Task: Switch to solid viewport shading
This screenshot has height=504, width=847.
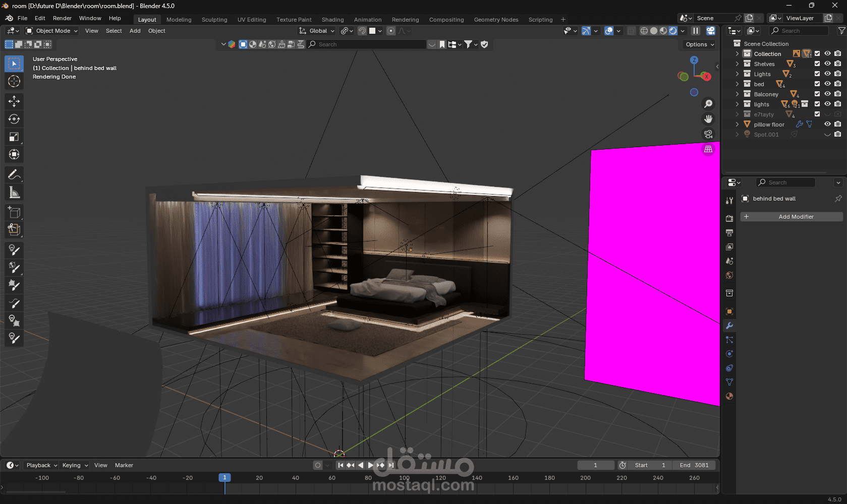Action: point(654,31)
